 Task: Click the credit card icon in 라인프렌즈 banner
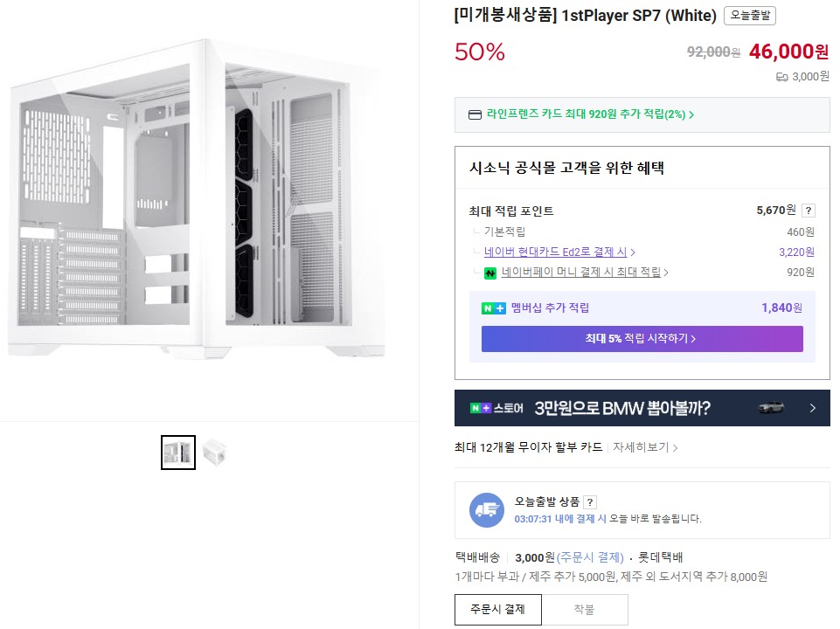(x=475, y=114)
